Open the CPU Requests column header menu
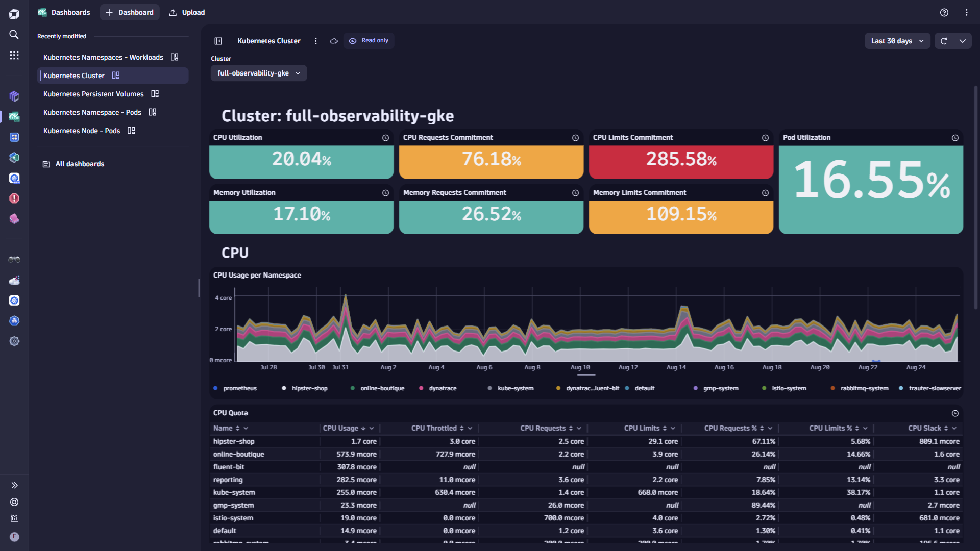Viewport: 980px width, 551px height. (x=579, y=428)
